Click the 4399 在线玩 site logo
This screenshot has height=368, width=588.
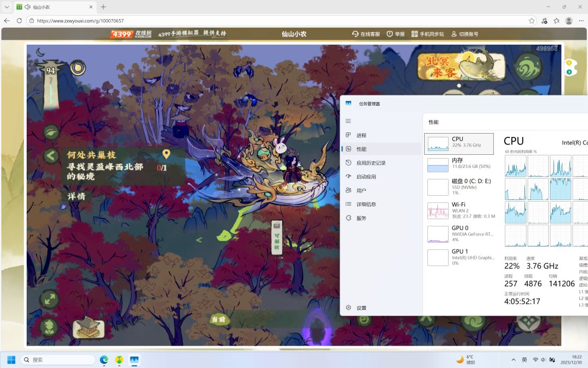coord(131,34)
